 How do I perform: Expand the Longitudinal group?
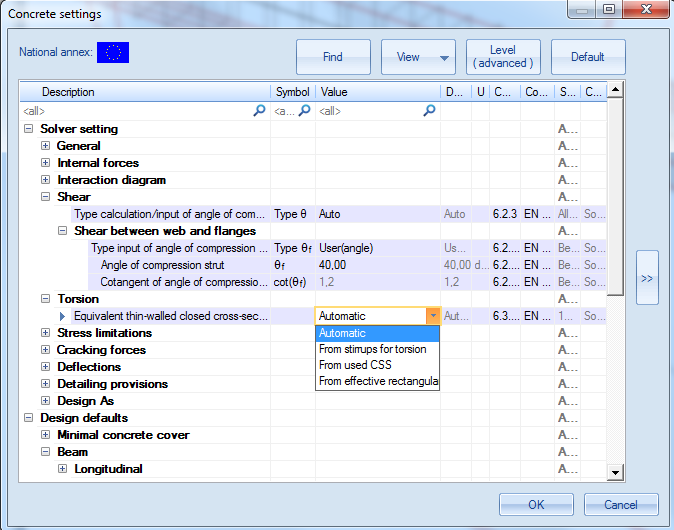tap(62, 469)
